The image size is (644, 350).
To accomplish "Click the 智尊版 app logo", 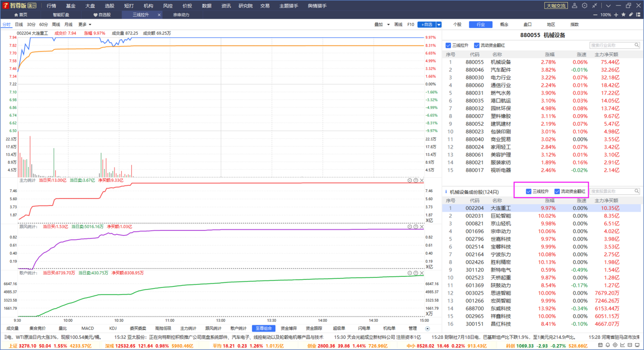I will pyautogui.click(x=19, y=6).
